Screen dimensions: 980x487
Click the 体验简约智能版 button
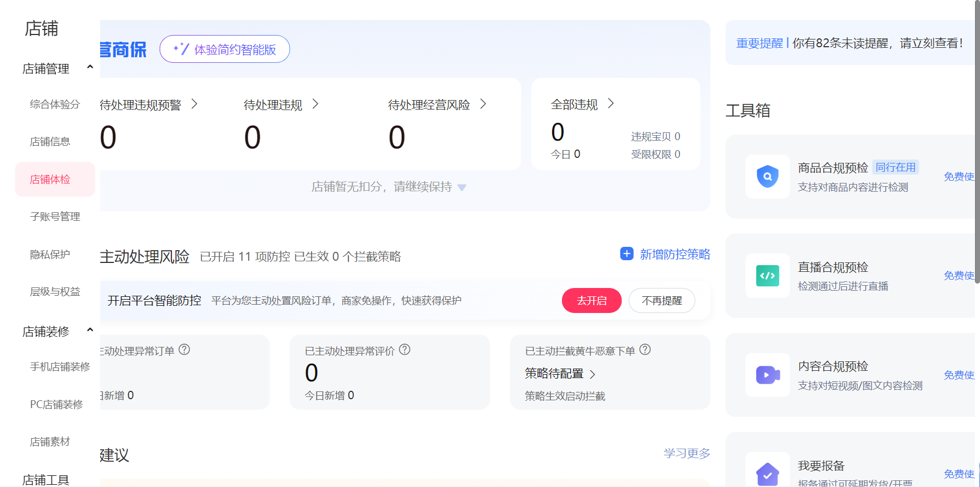tap(225, 49)
